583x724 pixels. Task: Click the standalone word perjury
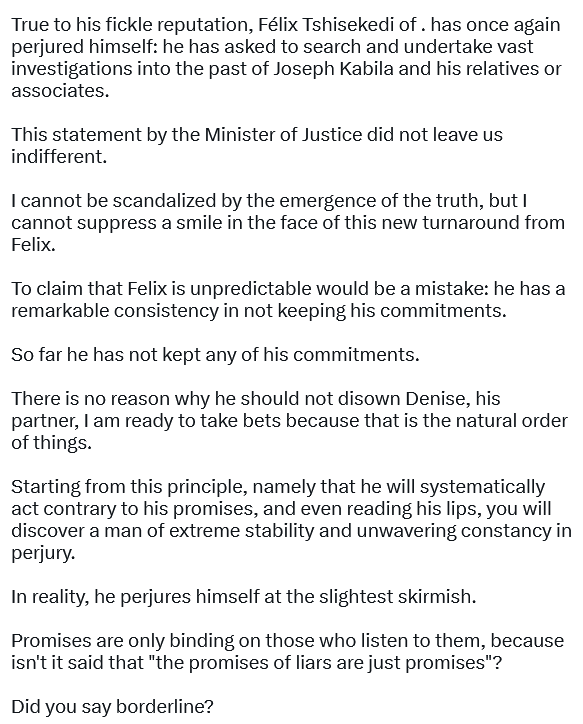click(x=43, y=553)
